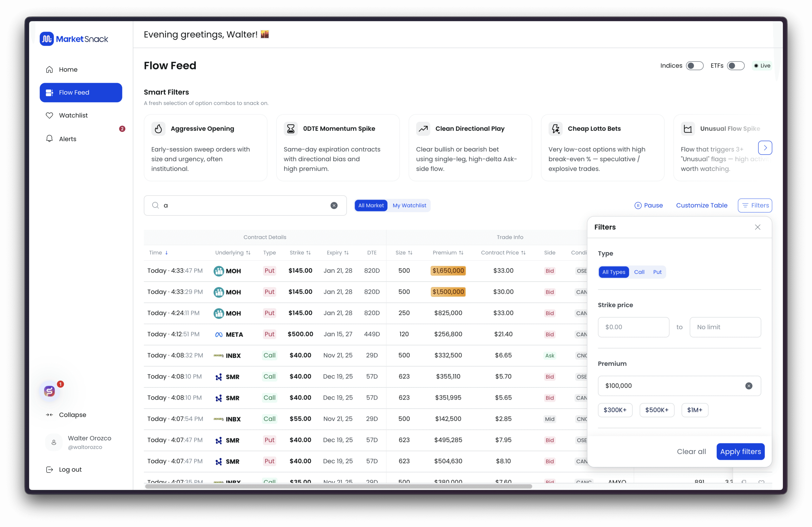
Task: Close the Filters panel
Action: [x=757, y=227]
